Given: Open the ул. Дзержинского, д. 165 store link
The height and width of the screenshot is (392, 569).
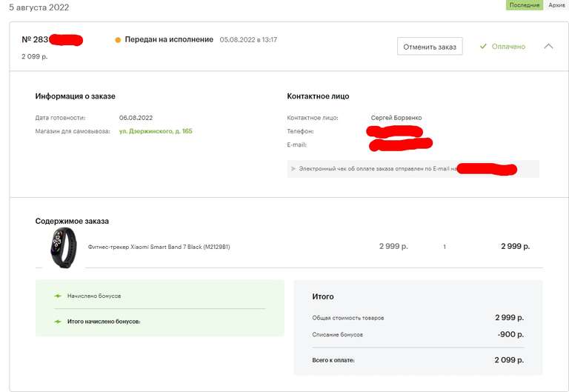Looking at the screenshot, I should coord(156,131).
